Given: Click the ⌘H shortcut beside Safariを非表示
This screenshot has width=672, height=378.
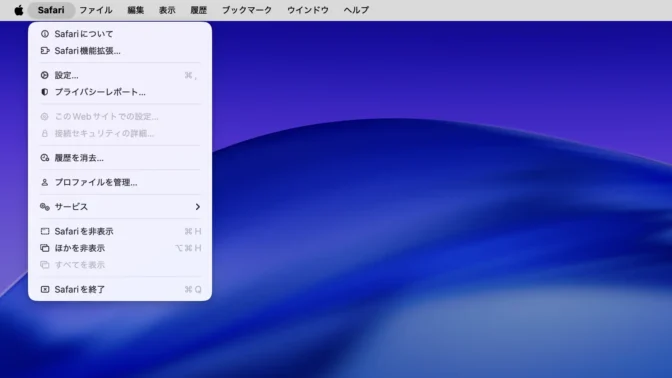Looking at the screenshot, I should (193, 231).
